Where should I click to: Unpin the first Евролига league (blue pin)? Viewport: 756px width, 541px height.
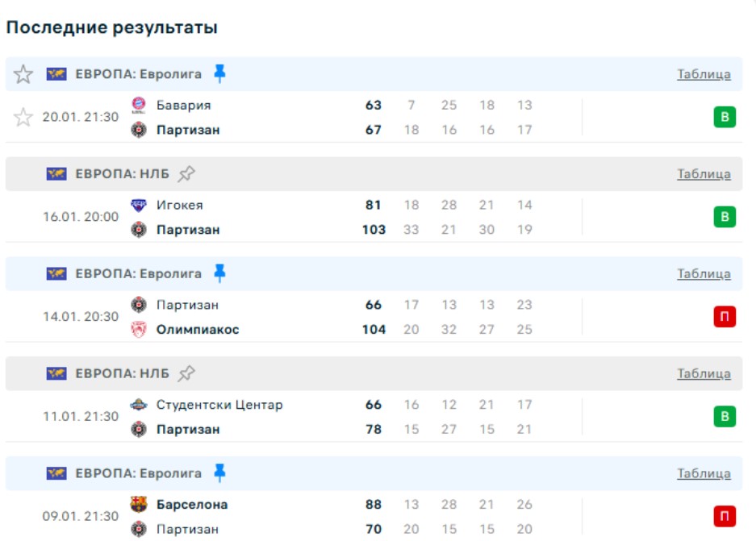[x=219, y=74]
